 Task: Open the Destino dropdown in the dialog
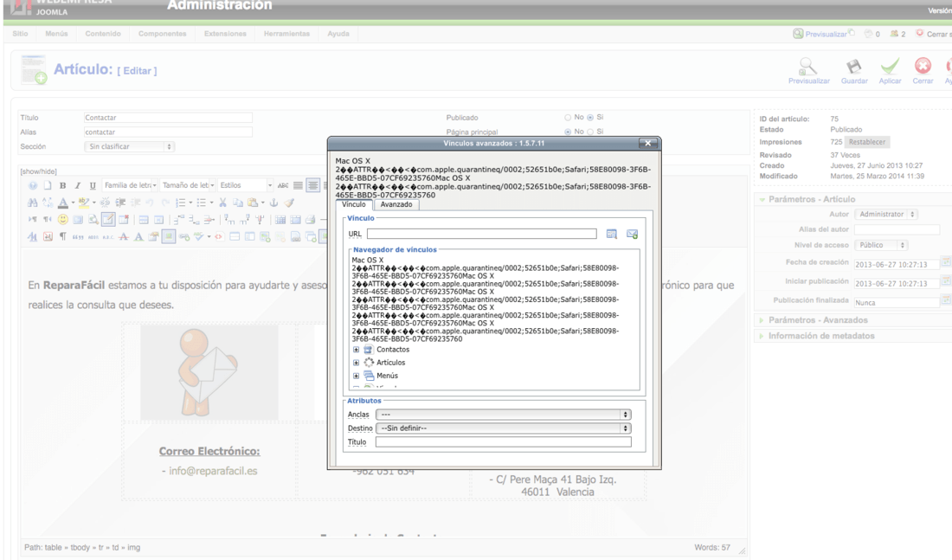pyautogui.click(x=504, y=428)
